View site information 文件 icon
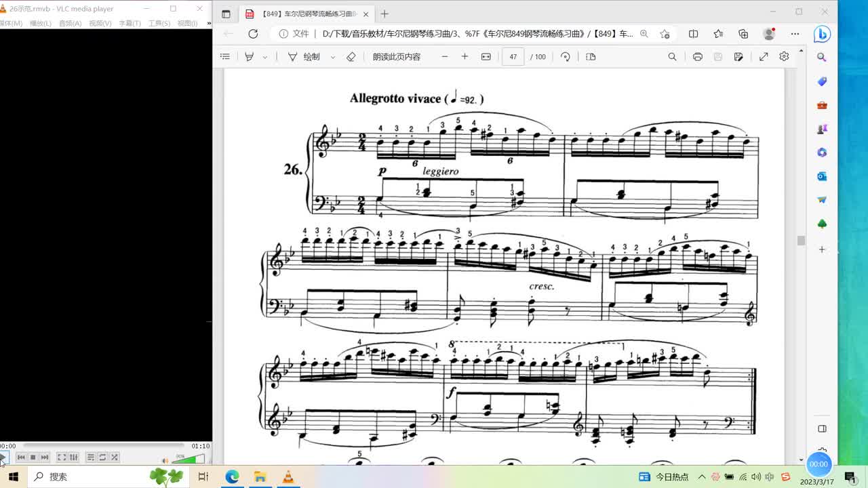868x488 pixels. [x=294, y=34]
